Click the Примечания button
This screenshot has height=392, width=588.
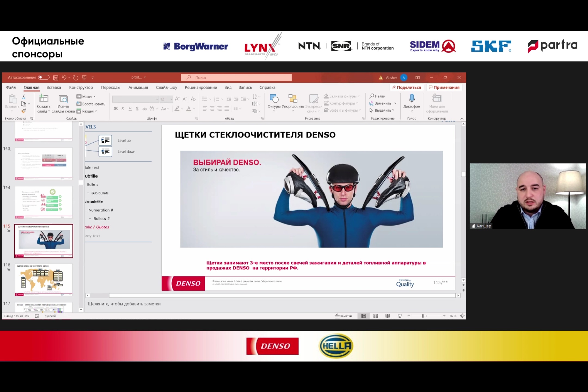[x=444, y=87]
